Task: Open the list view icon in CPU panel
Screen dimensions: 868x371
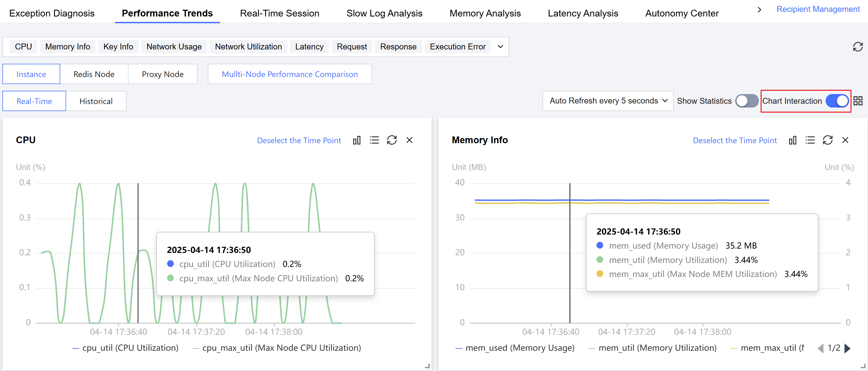Action: [374, 140]
